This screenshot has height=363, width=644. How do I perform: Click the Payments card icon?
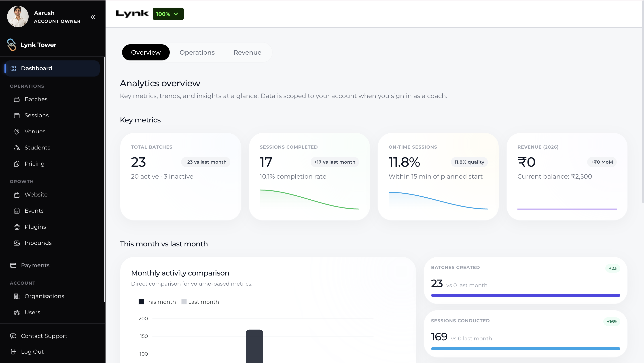point(13,265)
